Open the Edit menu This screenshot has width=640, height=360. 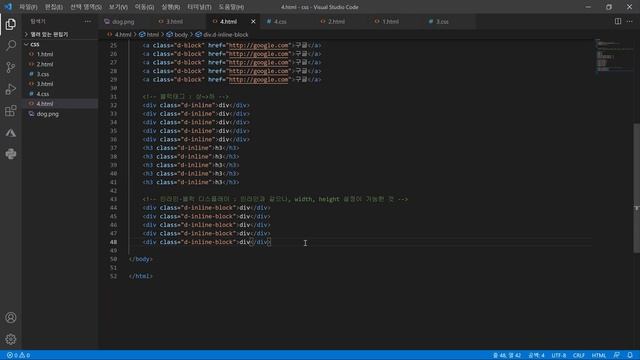(x=53, y=7)
